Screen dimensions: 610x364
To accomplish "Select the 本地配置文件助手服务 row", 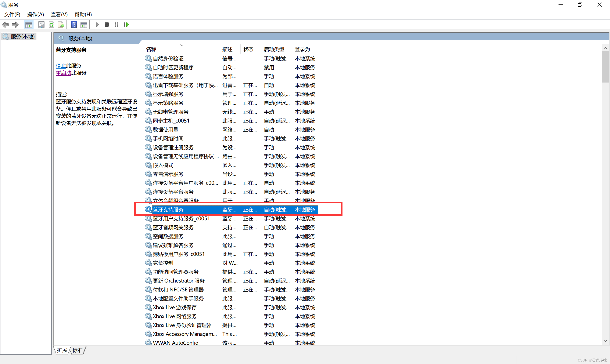I will tap(231, 298).
